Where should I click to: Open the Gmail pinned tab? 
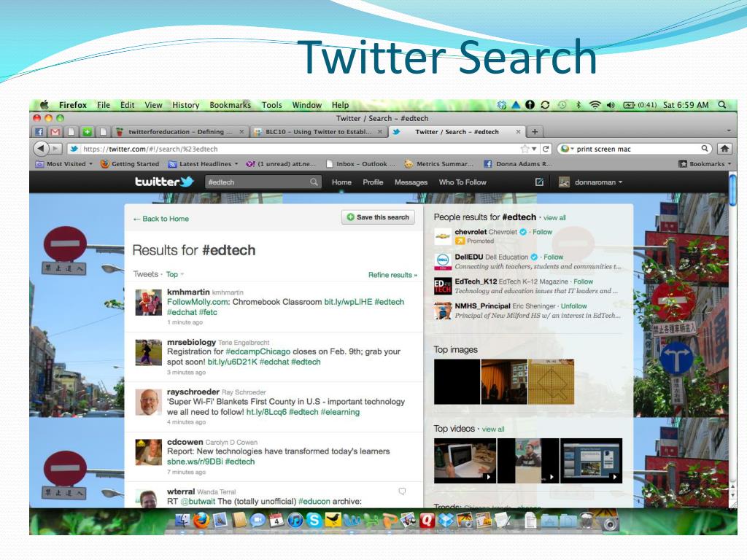[x=55, y=132]
